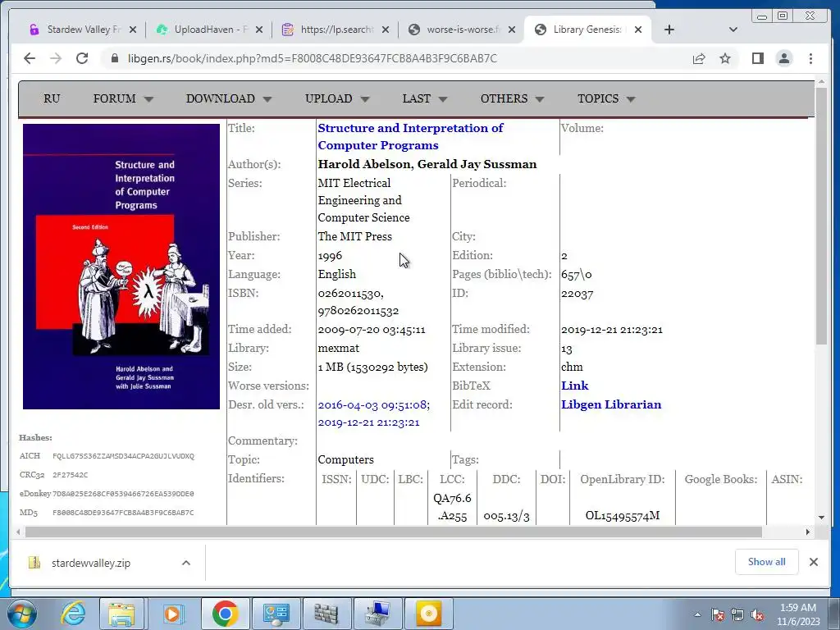Viewport: 840px width, 630px height.
Task: Open the book title link
Action: tap(410, 137)
